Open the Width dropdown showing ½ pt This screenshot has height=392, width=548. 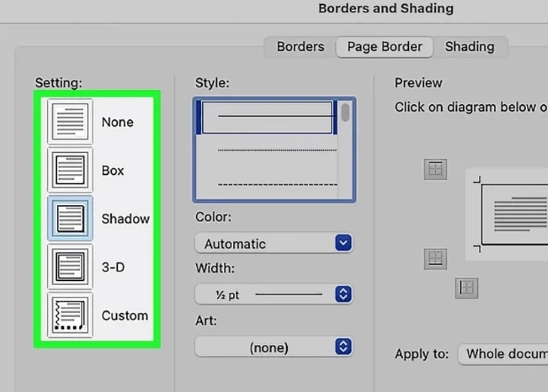click(x=273, y=295)
